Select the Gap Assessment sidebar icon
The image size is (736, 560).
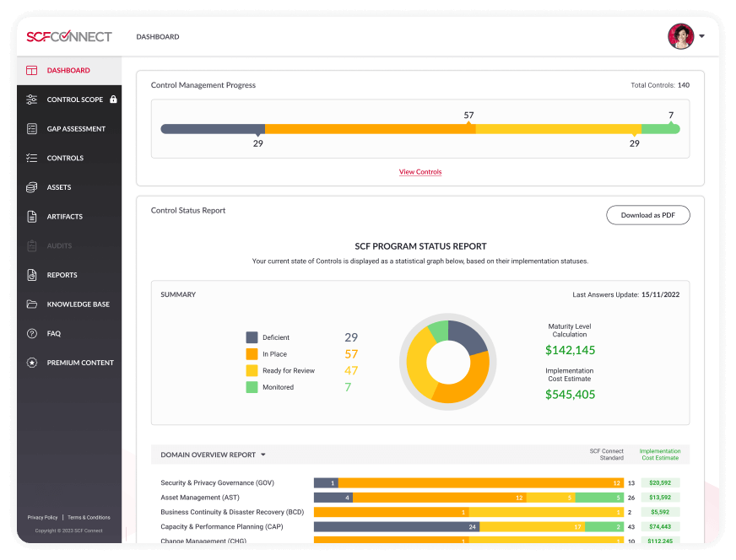31,128
